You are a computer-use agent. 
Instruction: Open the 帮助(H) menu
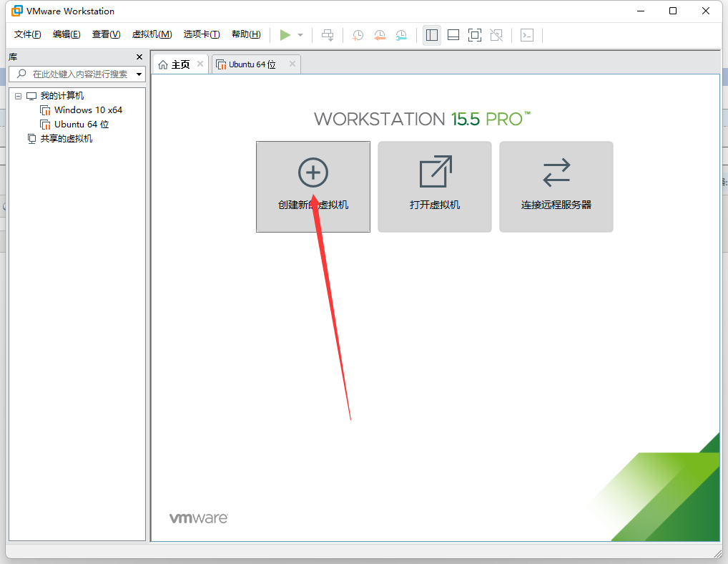click(x=246, y=34)
